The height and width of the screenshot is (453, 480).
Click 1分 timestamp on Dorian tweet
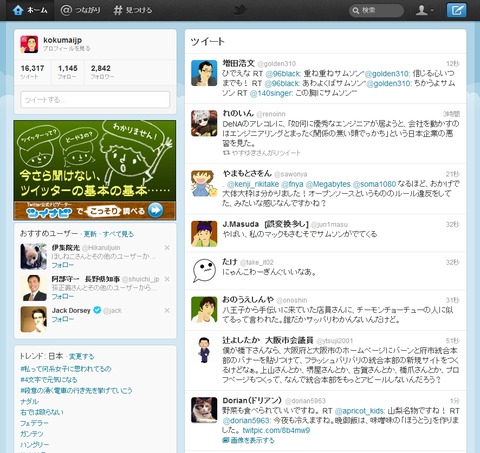tap(455, 400)
